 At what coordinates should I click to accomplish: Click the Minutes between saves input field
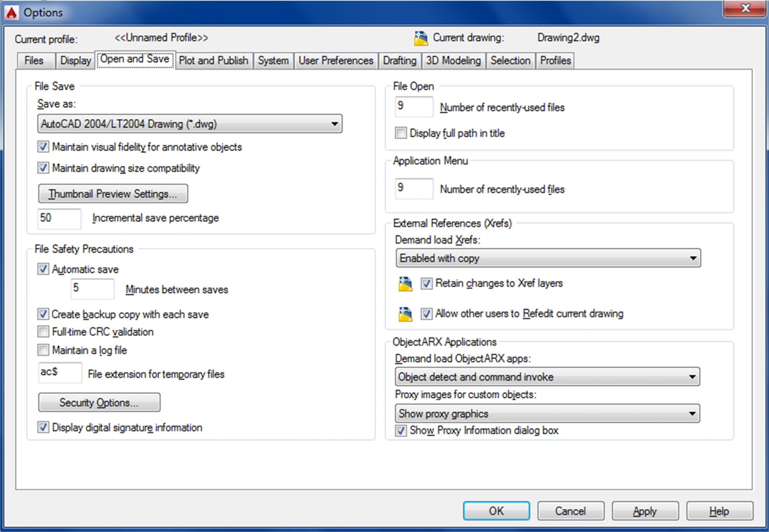click(92, 289)
